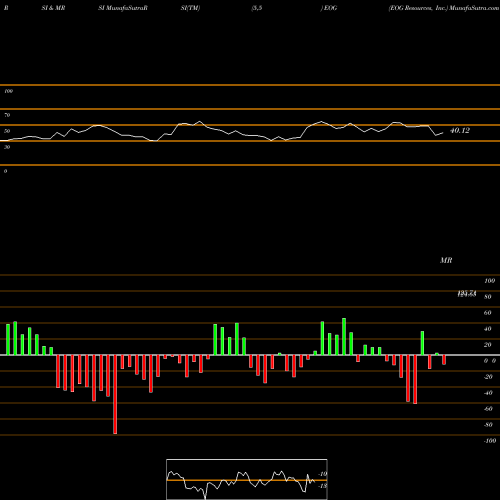Click the overlapping 125.74 value near MR axis
Image resolution: width=500 pixels, height=500 pixels.
(467, 294)
